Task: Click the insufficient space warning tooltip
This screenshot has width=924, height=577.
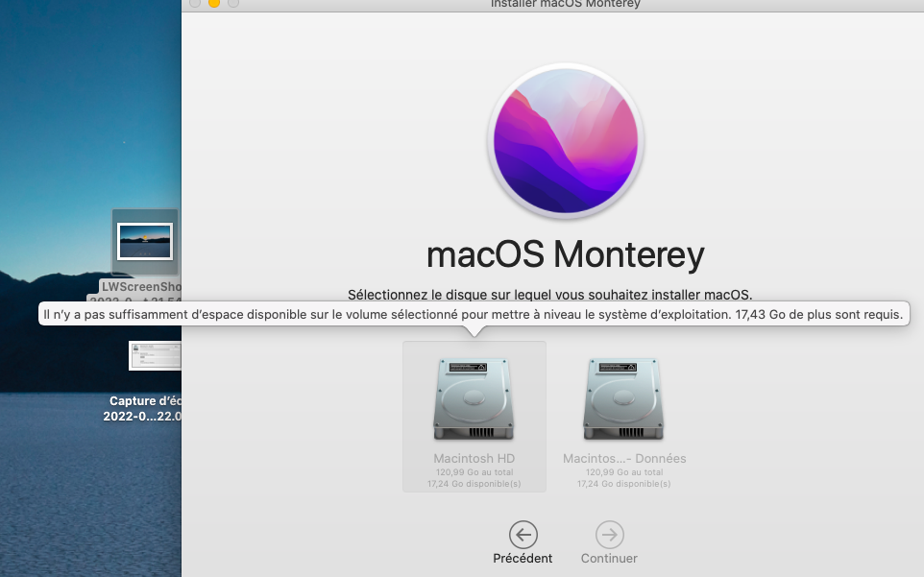Action: tap(474, 314)
